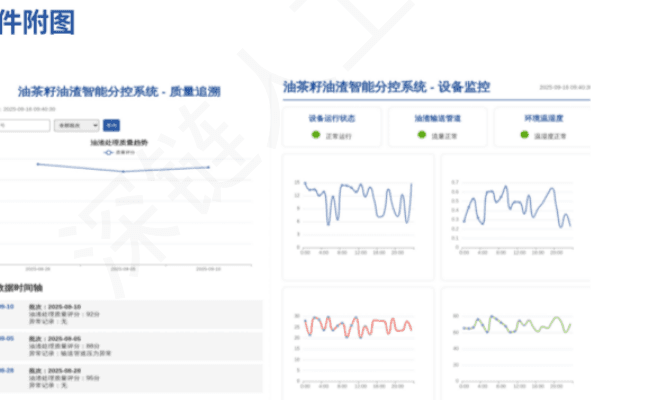
Task: Click the 质量评分 legend marker icon
Action: pyautogui.click(x=109, y=152)
